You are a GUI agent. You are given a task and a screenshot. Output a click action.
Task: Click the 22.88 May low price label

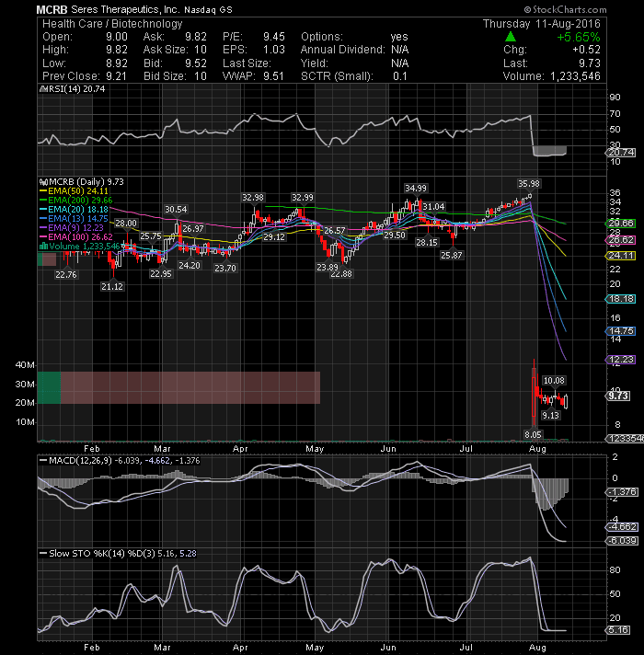[x=341, y=274]
